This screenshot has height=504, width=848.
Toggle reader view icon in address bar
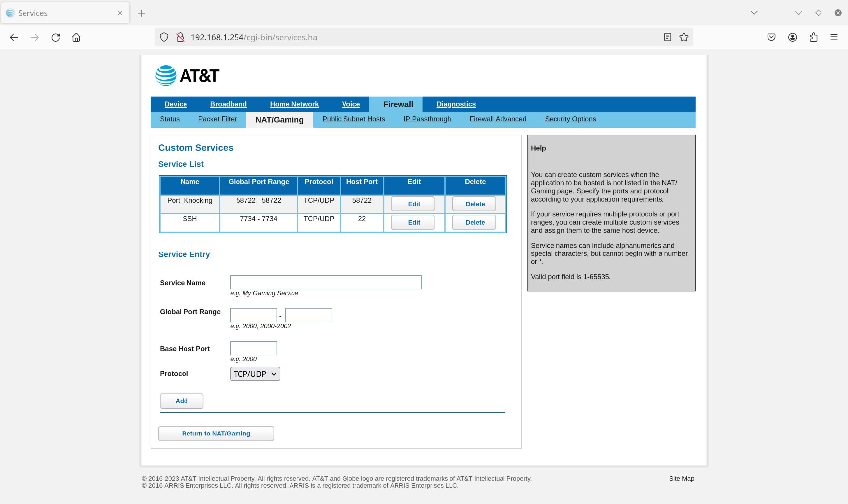(x=667, y=37)
